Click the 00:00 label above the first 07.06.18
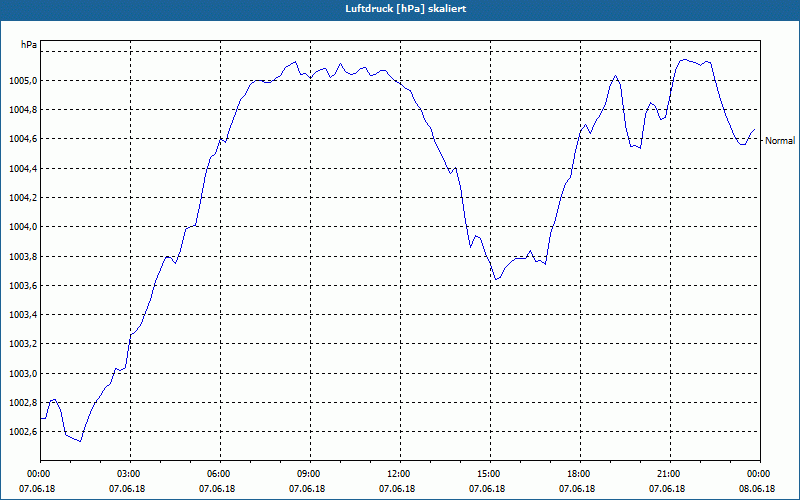Screen dimensions: 800x500 [x=40, y=474]
